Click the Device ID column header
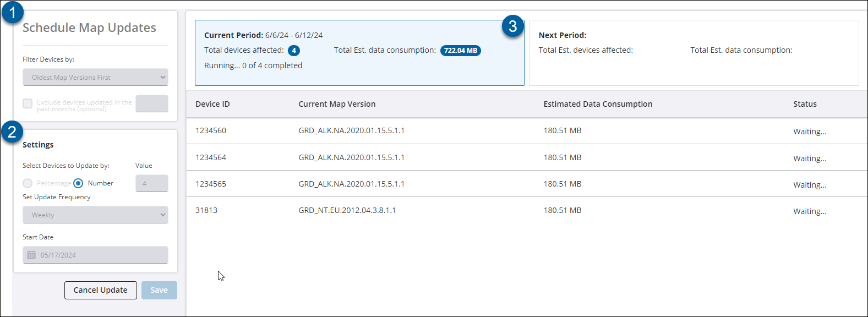 (x=212, y=104)
